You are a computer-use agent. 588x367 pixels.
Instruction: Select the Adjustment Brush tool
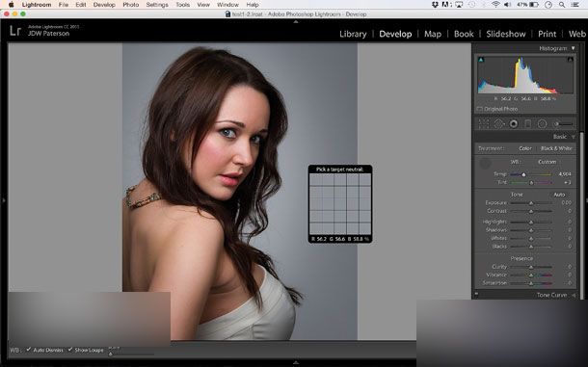point(563,123)
